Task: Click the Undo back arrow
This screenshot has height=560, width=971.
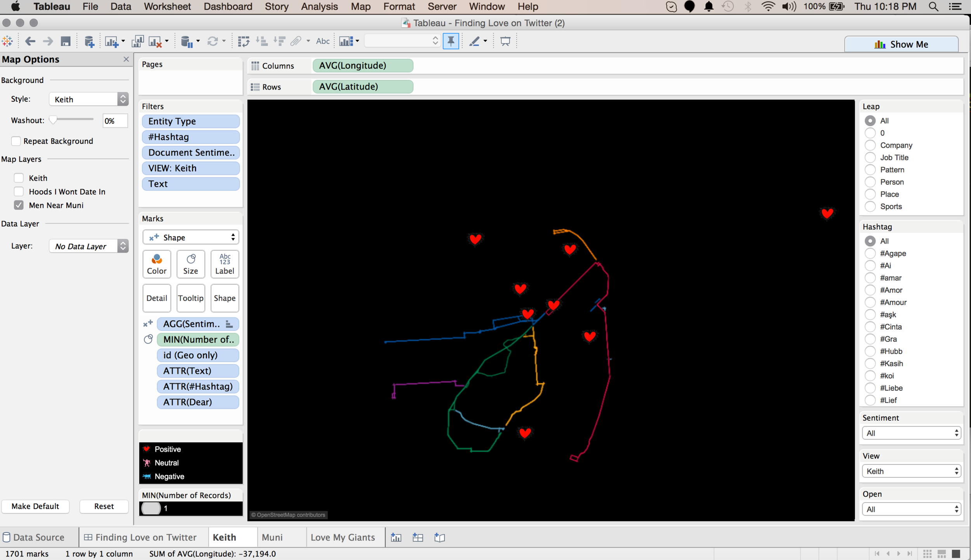Action: (30, 41)
